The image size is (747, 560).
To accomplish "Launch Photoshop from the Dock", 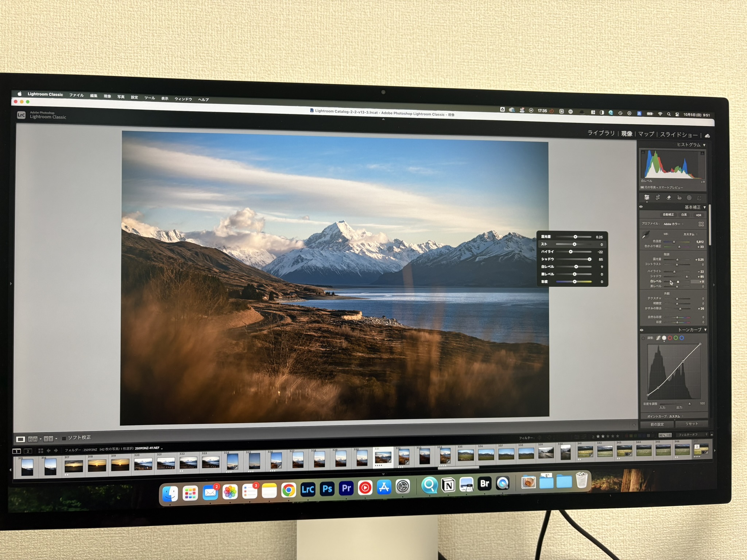I will tap(327, 489).
